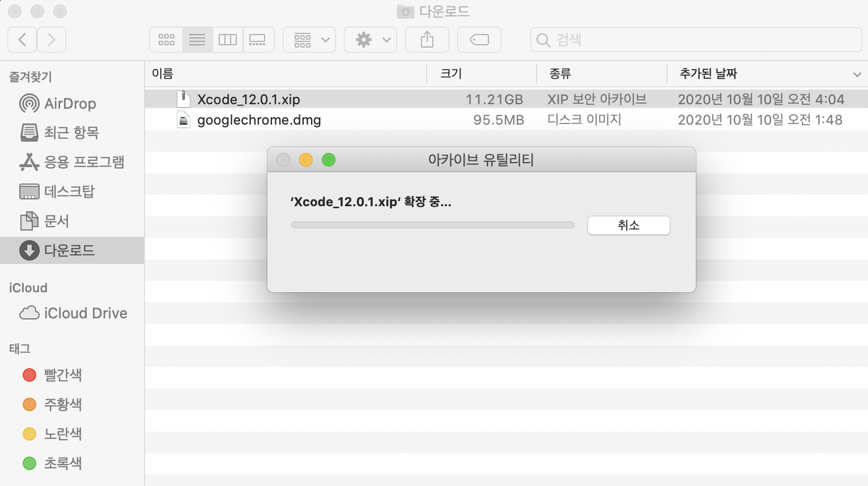The height and width of the screenshot is (486, 868).
Task: Click the 11.21GB size cell
Action: (494, 100)
